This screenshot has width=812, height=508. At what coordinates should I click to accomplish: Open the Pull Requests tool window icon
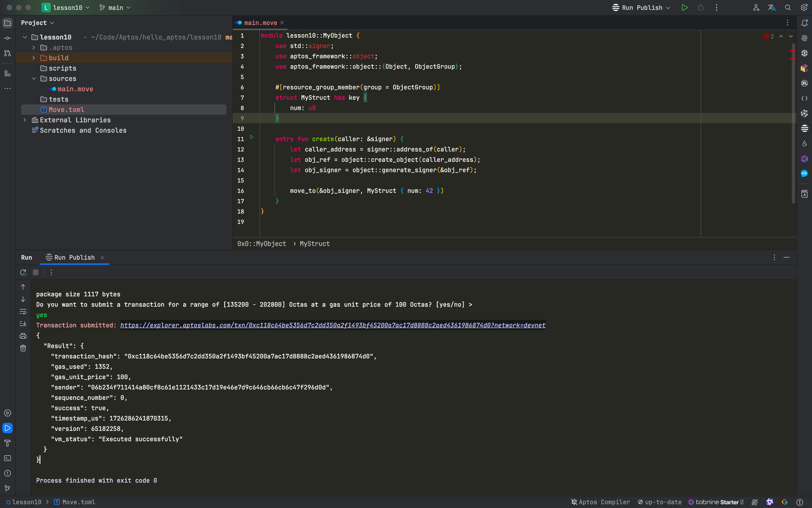pyautogui.click(x=7, y=53)
